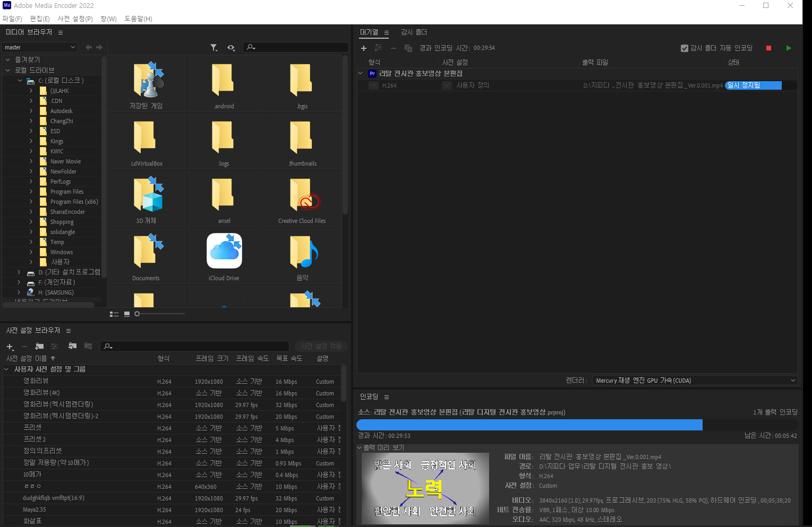This screenshot has height=527, width=812.
Task: Duplicate the queued output
Action: click(x=408, y=48)
